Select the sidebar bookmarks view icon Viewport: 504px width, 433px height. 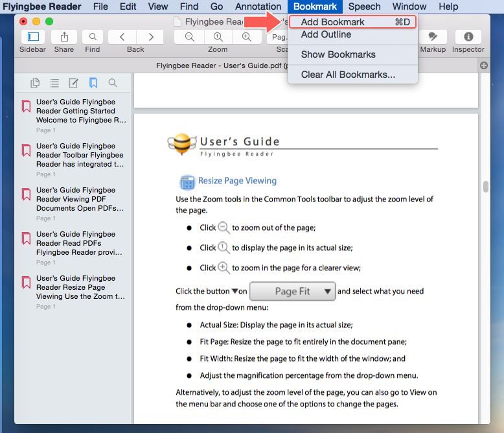pos(93,83)
